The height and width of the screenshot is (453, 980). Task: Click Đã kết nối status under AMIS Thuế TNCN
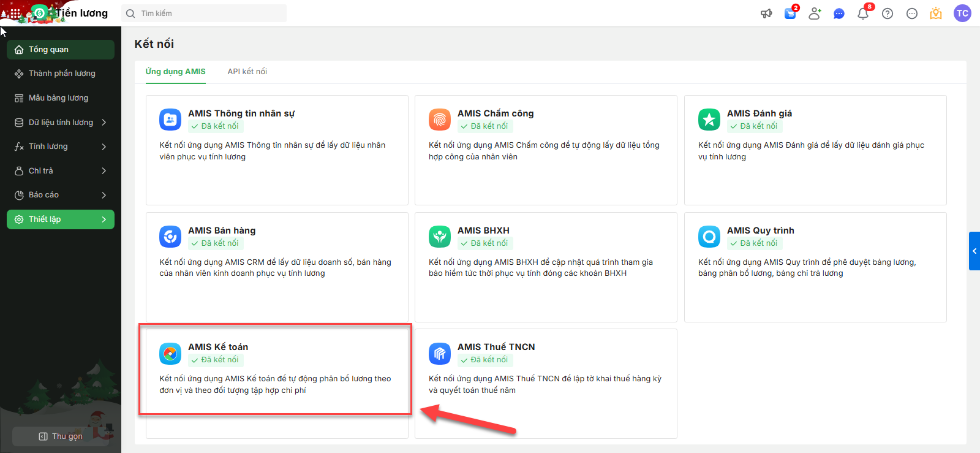(484, 360)
